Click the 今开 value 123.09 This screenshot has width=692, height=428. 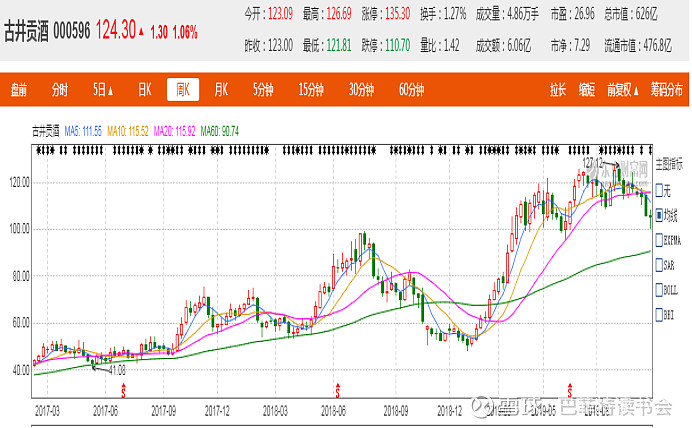click(280, 14)
